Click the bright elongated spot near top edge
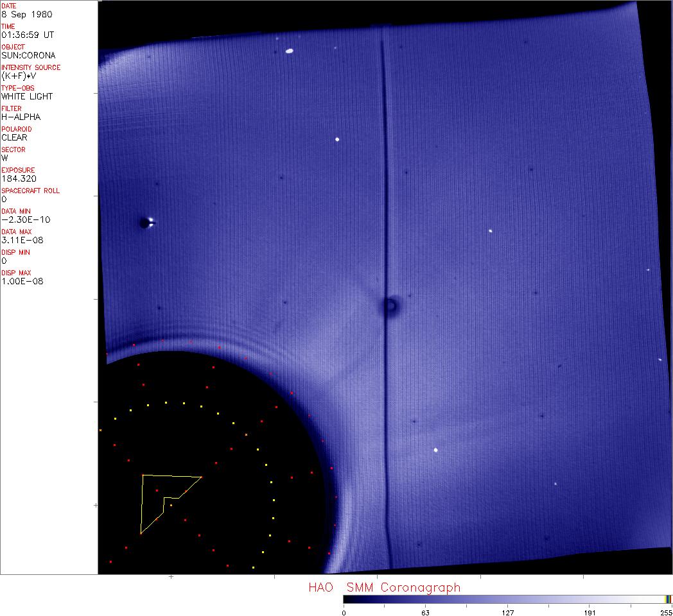This screenshot has width=673, height=616. coord(290,51)
